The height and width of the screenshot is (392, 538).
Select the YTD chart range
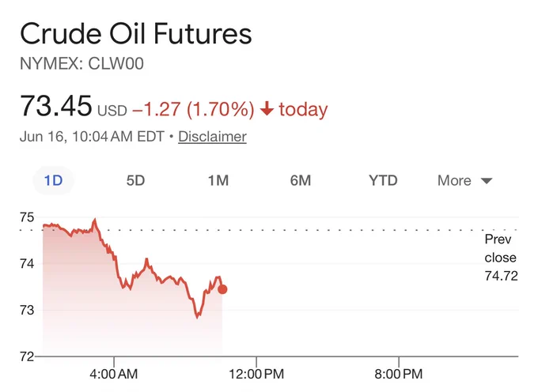[383, 180]
